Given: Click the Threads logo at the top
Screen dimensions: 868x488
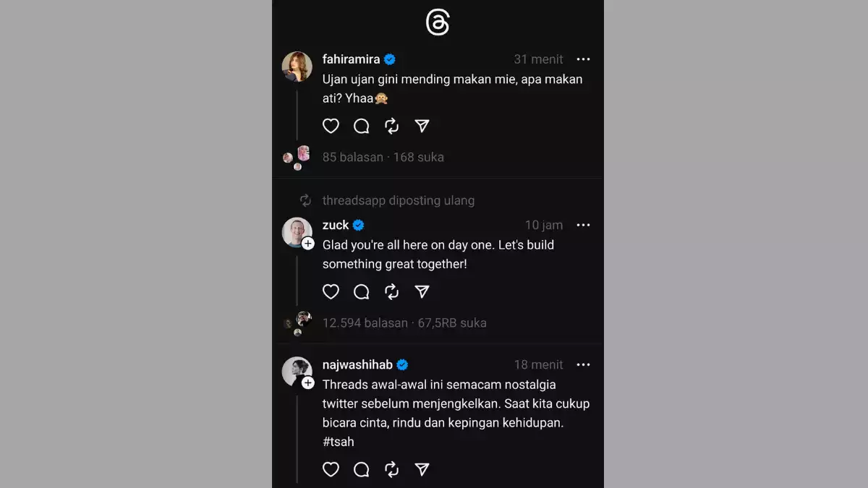Looking at the screenshot, I should click(x=438, y=22).
